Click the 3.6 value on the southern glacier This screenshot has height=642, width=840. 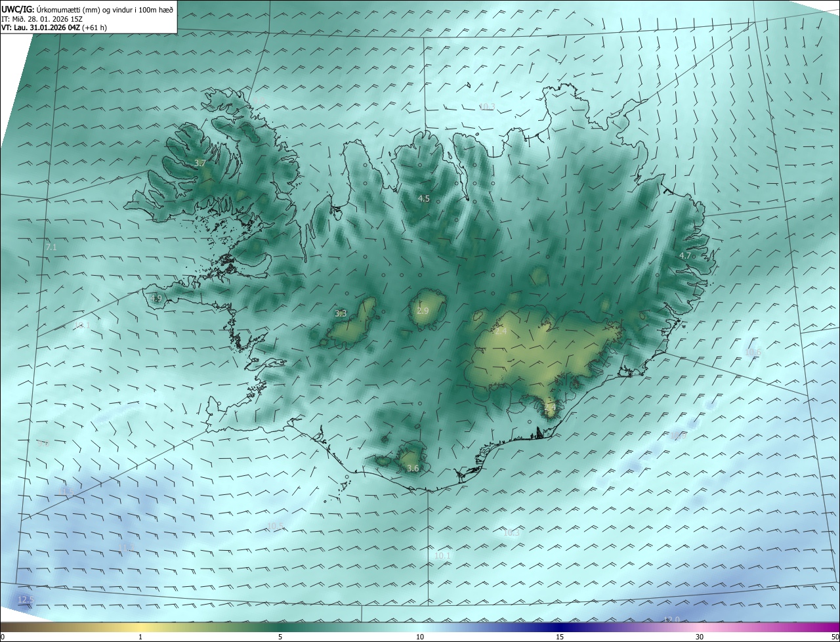413,469
